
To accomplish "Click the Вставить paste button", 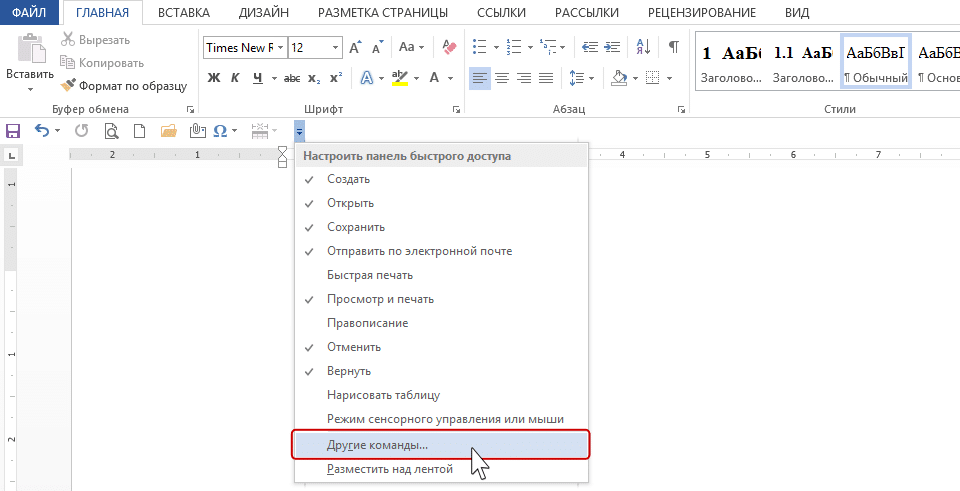I will pyautogui.click(x=30, y=60).
